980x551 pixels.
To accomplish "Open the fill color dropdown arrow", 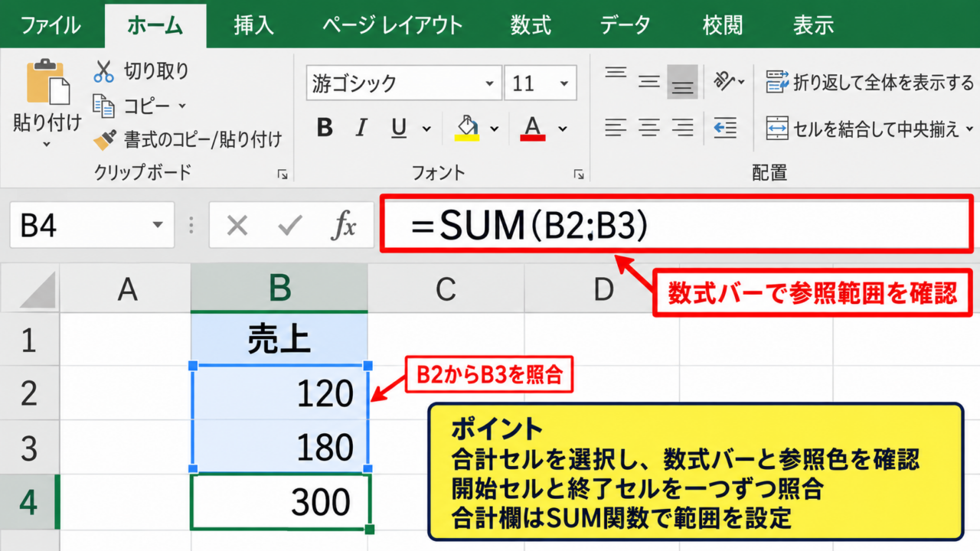I will [x=494, y=129].
